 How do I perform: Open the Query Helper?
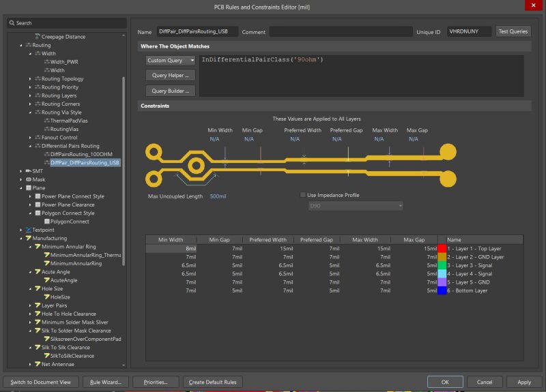click(x=170, y=75)
